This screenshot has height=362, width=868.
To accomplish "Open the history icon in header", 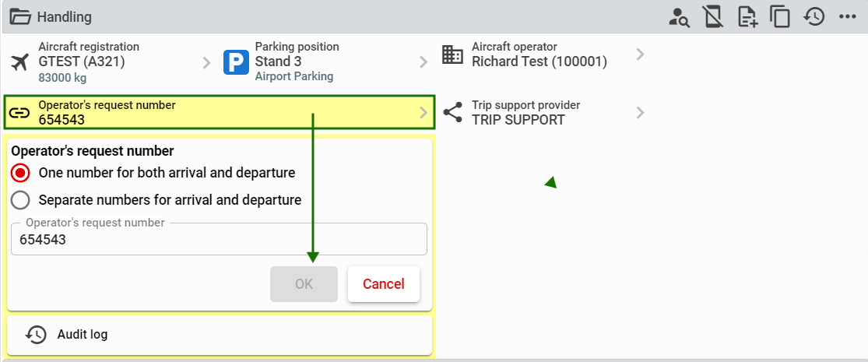I will pyautogui.click(x=814, y=16).
